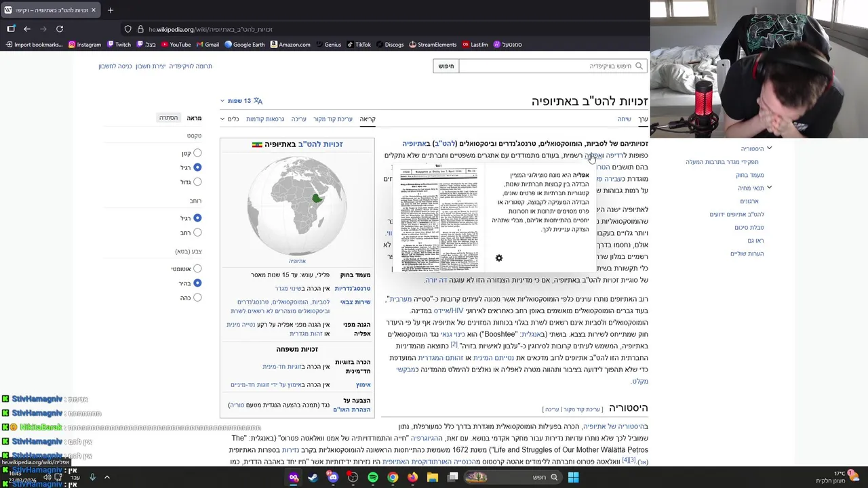Open the Amazon.com bookmark

[x=290, y=45]
